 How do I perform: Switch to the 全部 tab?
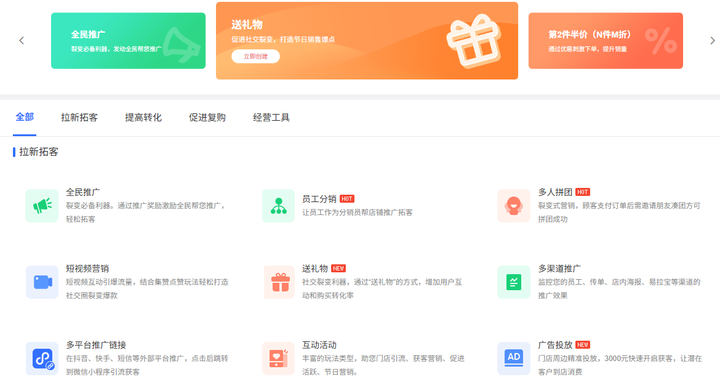point(25,117)
